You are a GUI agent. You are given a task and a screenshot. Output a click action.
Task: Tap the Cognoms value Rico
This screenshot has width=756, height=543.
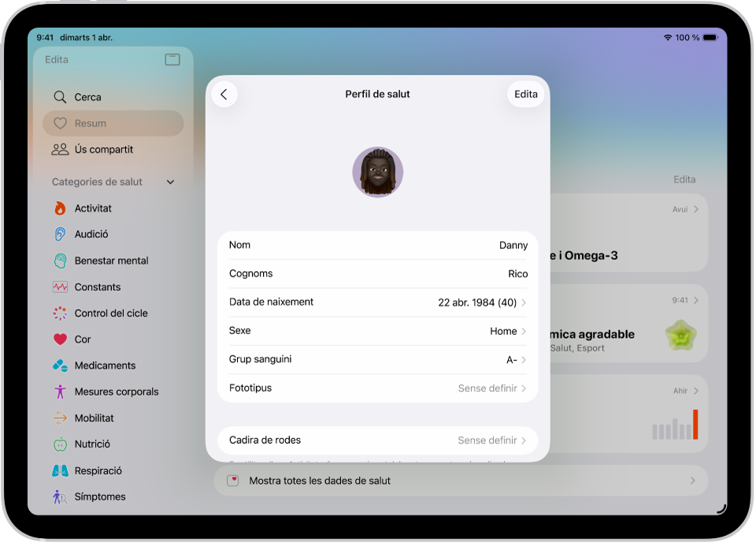point(518,273)
